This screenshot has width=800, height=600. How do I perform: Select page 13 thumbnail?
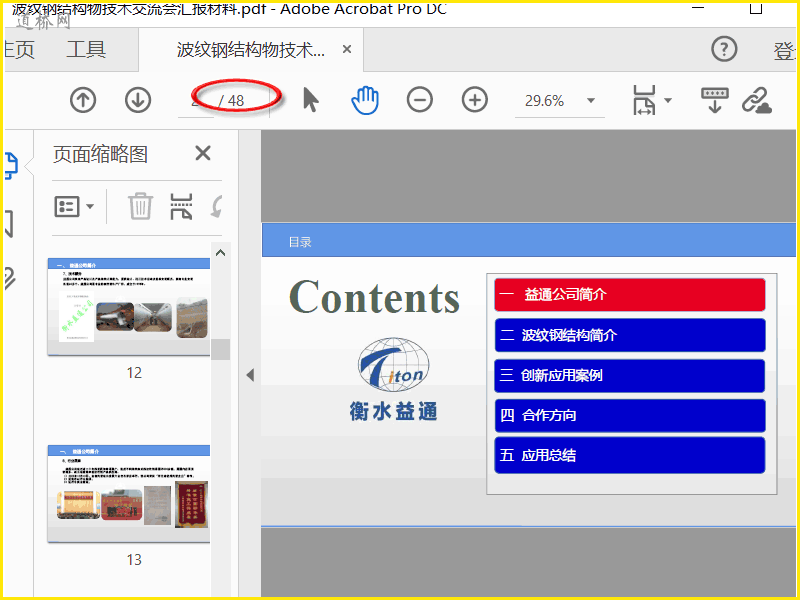pos(129,493)
